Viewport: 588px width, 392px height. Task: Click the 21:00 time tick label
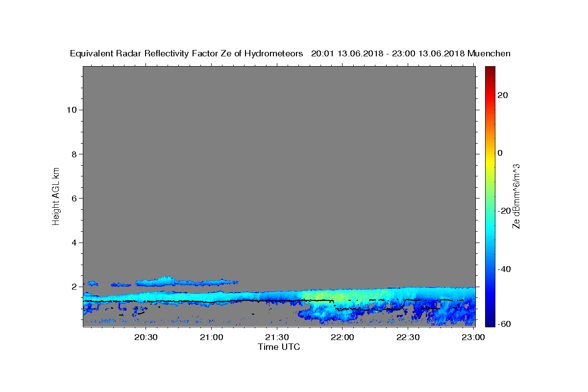coord(211,337)
